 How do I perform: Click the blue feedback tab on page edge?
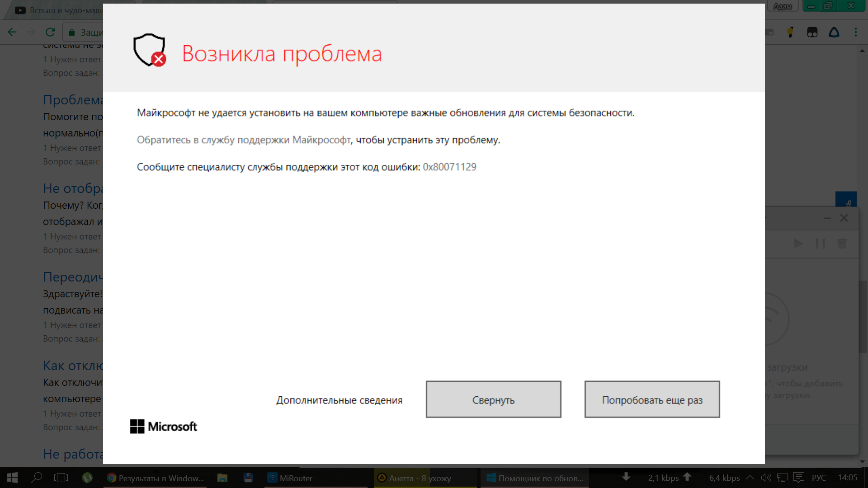tap(846, 199)
